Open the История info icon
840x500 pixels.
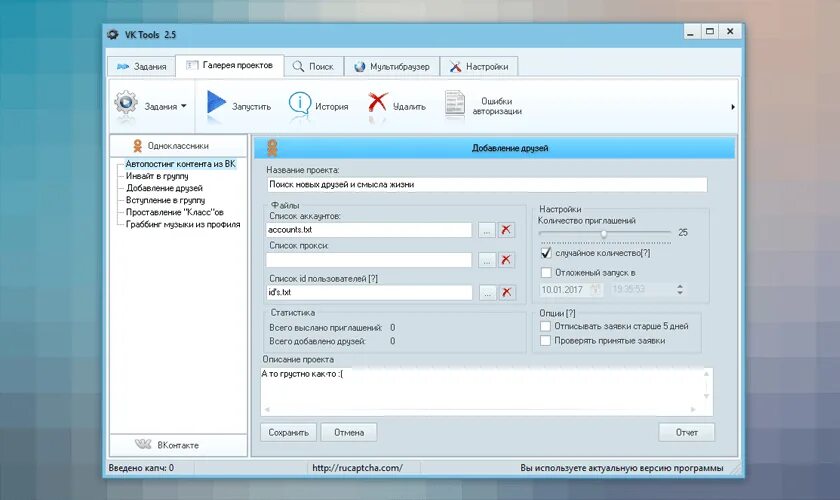299,103
